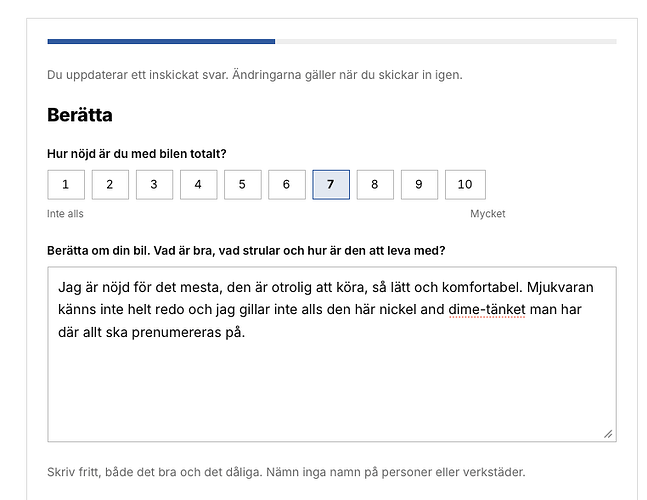
Task: Click the selected rating 7
Action: 331,184
